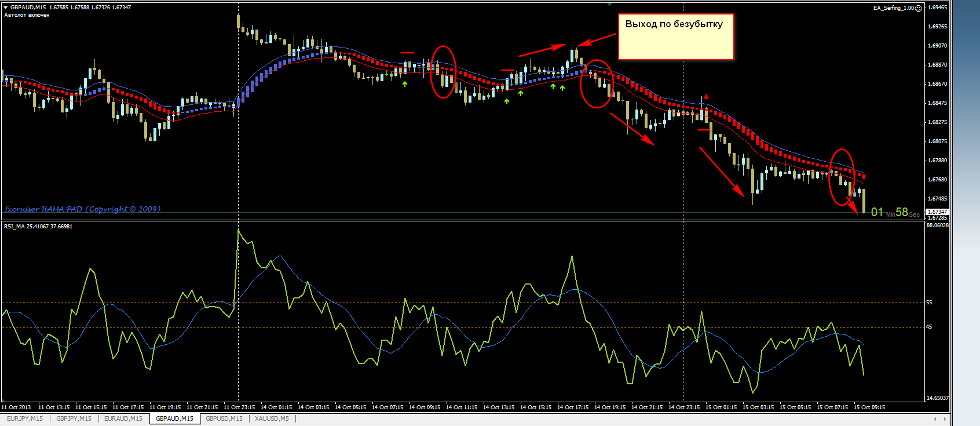980x426 pixels.
Task: Click the EA_Serfing_1.00 expert label
Action: pyautogui.click(x=894, y=8)
